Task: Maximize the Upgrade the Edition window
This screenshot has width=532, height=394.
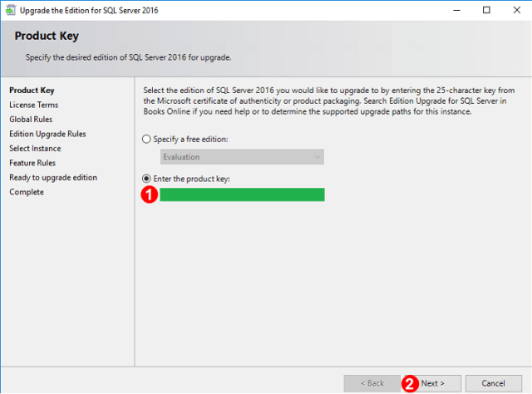Action: click(486, 10)
